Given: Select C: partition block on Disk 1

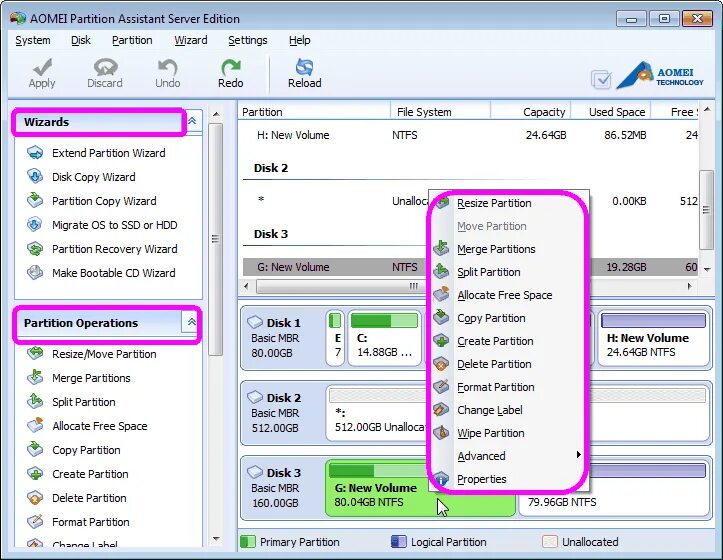Looking at the screenshot, I should click(385, 339).
